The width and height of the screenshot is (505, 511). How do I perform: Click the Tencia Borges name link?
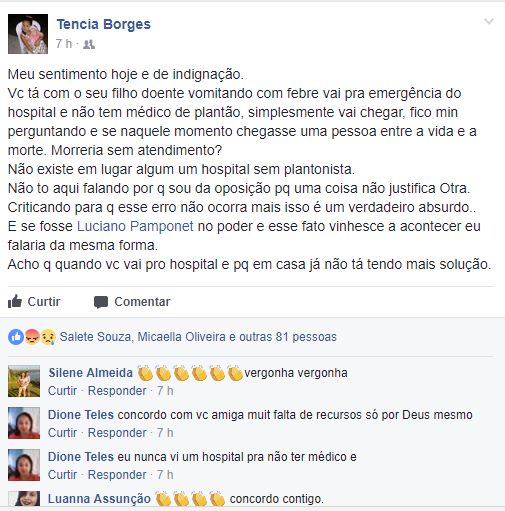coord(104,24)
